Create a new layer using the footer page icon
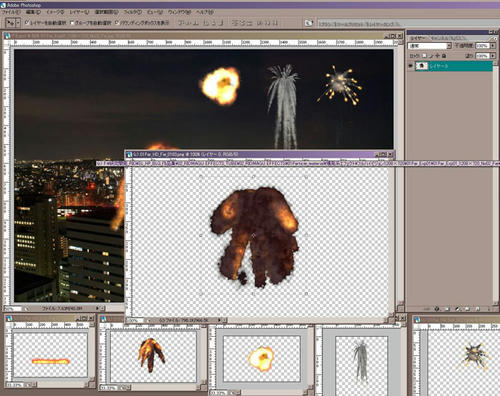This screenshot has height=396, width=500. (477, 309)
